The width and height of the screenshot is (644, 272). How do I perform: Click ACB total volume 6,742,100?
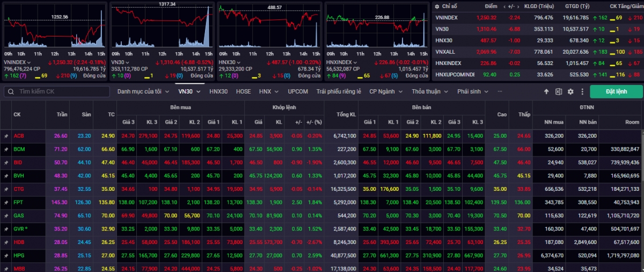click(x=345, y=136)
